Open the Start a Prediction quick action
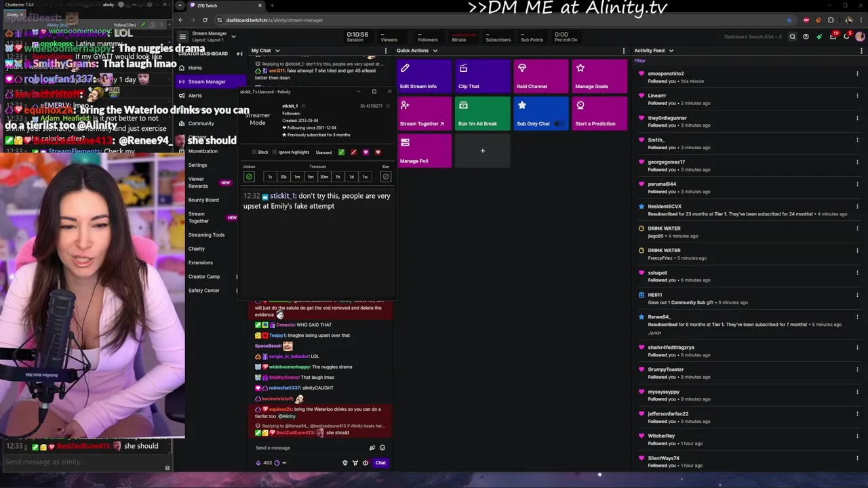Image resolution: width=868 pixels, height=488 pixels. 600,113
